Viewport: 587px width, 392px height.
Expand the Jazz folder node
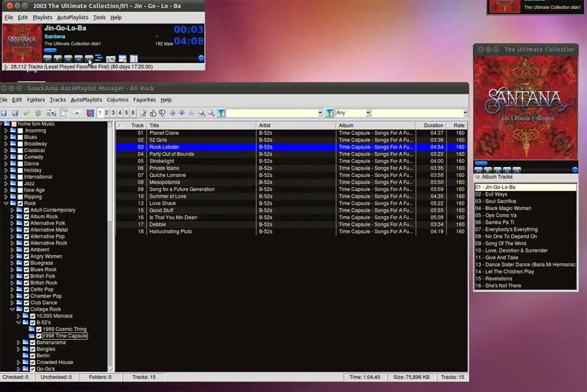[x=6, y=183]
